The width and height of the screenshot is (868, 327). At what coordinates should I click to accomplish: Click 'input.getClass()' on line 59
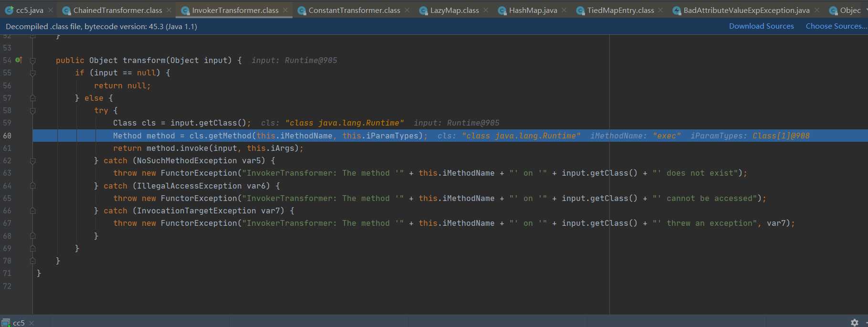209,123
